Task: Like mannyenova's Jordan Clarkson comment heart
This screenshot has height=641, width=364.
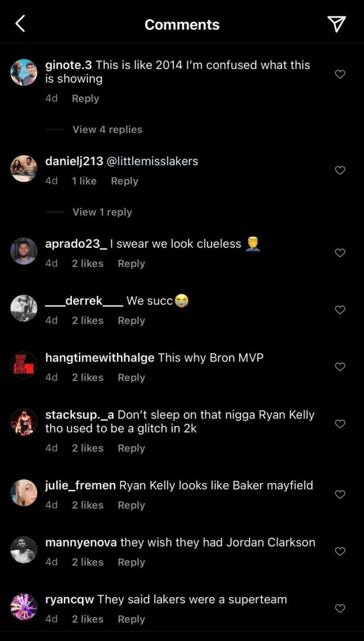Action: [x=340, y=551]
